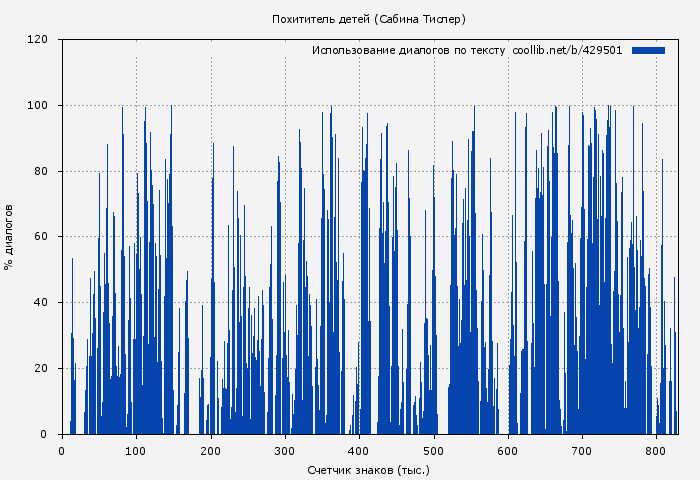Click the 200 tick label on x-axis
Viewport: 700px width, 480px height.
coord(211,450)
